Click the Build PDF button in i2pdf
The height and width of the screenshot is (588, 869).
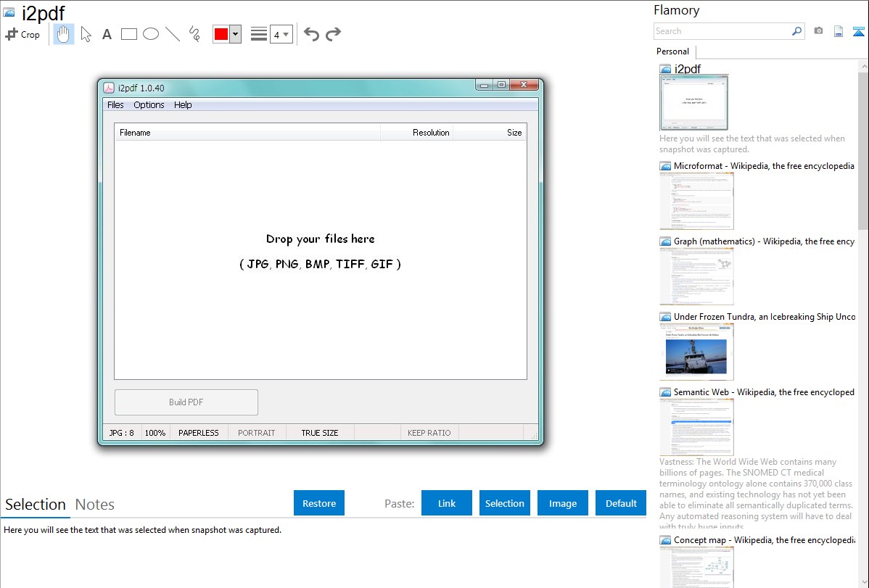(x=186, y=402)
